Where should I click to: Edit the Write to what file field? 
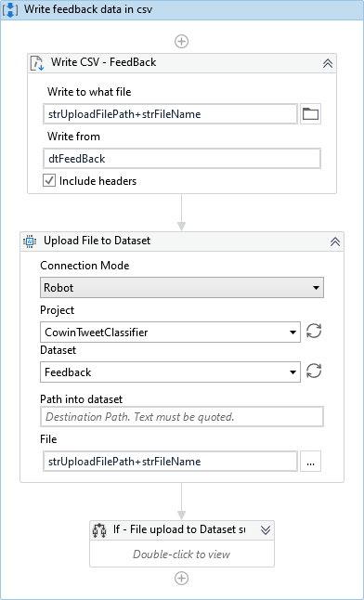(170, 114)
